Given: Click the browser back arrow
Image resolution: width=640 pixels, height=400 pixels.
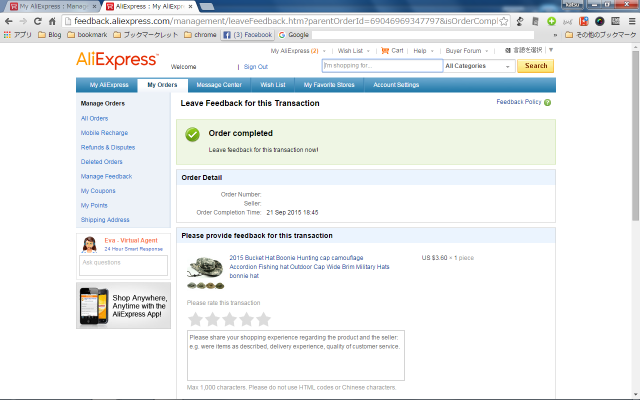Looking at the screenshot, I should click(9, 21).
